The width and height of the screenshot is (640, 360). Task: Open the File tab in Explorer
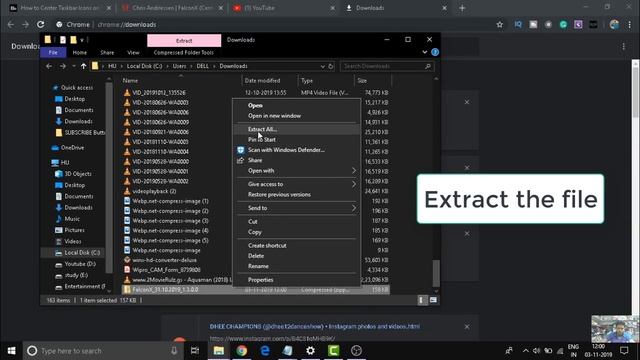pyautogui.click(x=53, y=52)
